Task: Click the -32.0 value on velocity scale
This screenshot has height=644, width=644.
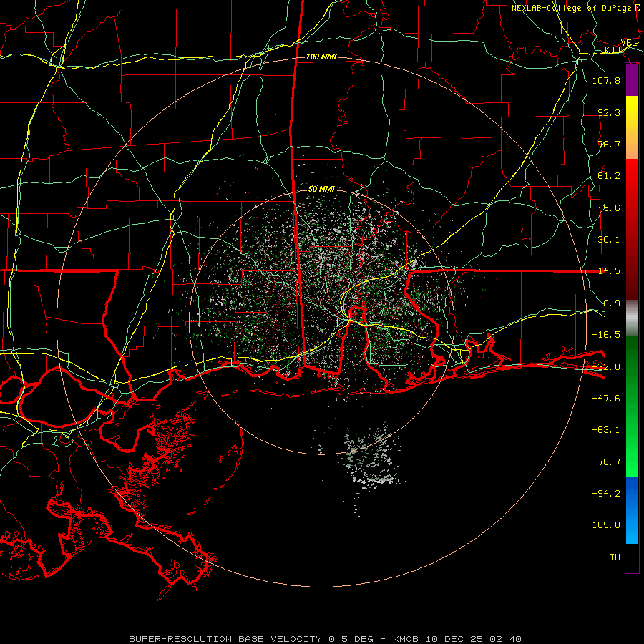Action: click(606, 367)
